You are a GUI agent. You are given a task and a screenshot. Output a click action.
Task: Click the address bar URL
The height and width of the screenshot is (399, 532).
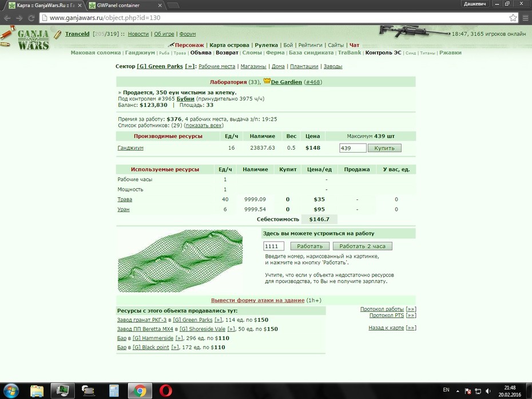[x=105, y=18]
